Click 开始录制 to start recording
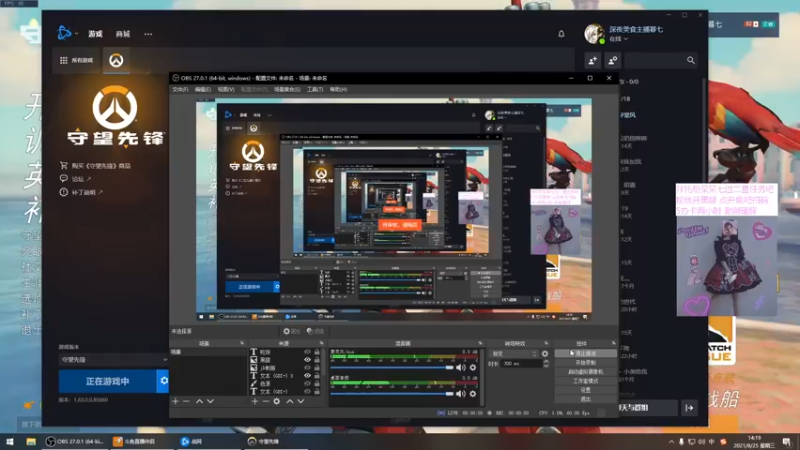Image resolution: width=800 pixels, height=450 pixels. (x=585, y=362)
